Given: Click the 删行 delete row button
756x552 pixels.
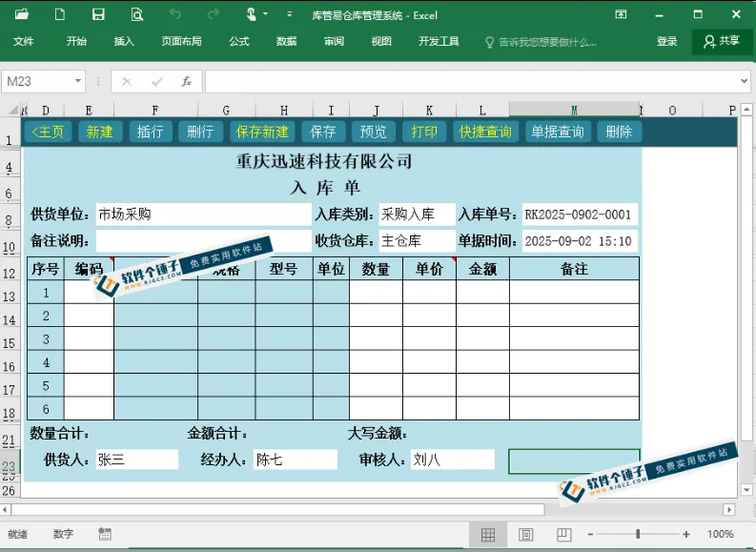Looking at the screenshot, I should coord(200,132).
